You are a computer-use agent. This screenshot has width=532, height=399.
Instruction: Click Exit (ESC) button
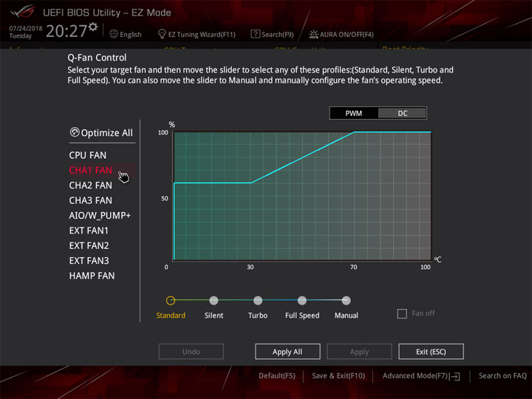click(431, 352)
